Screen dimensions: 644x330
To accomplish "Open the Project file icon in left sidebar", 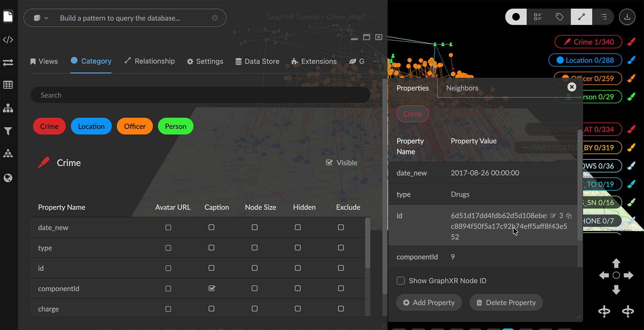I will pyautogui.click(x=8, y=16).
